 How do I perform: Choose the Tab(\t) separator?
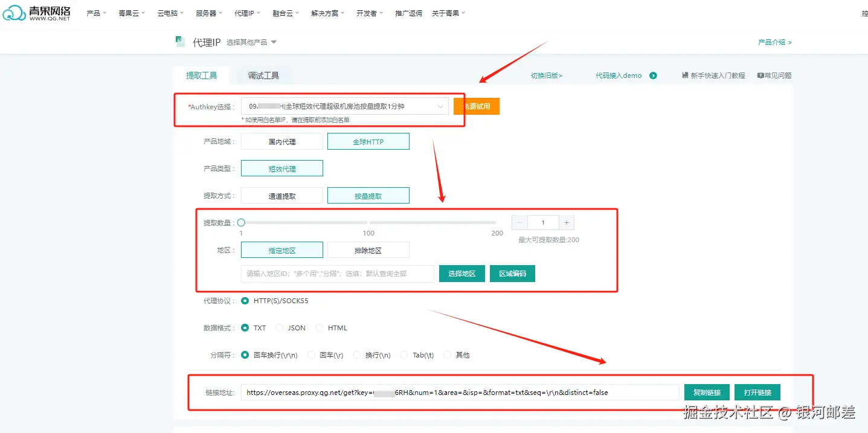tap(404, 355)
